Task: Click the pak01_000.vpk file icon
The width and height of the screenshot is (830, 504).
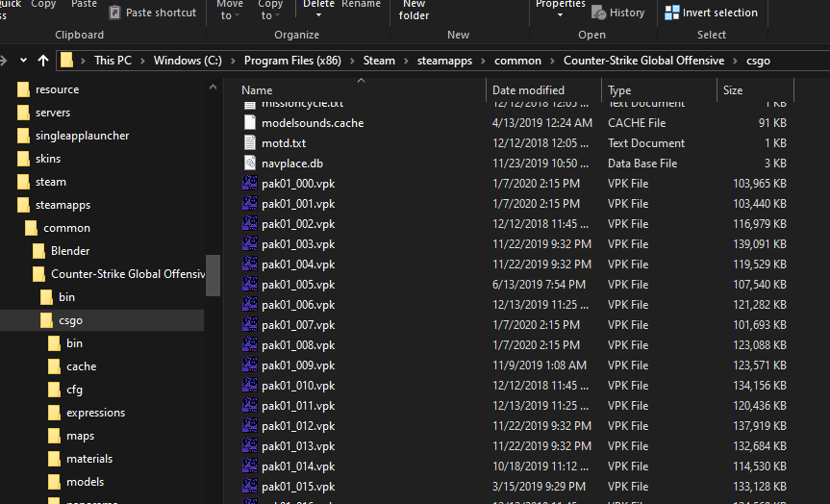Action: point(250,183)
